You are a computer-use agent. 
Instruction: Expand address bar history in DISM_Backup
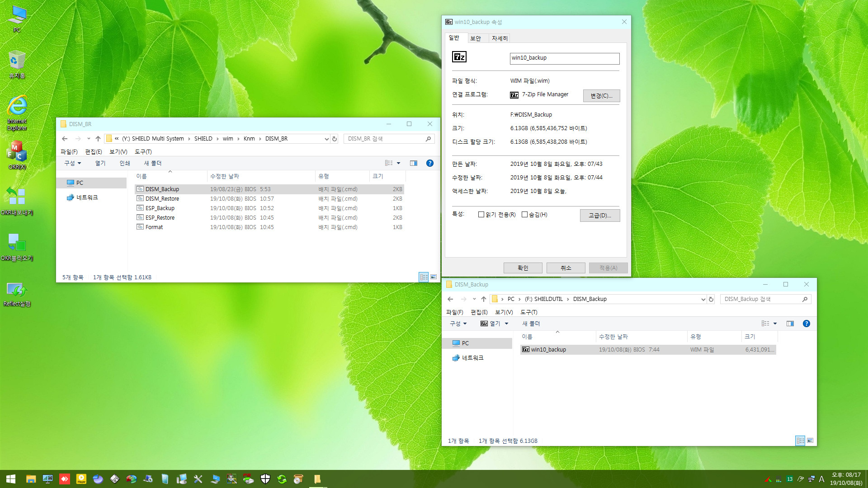coord(703,299)
